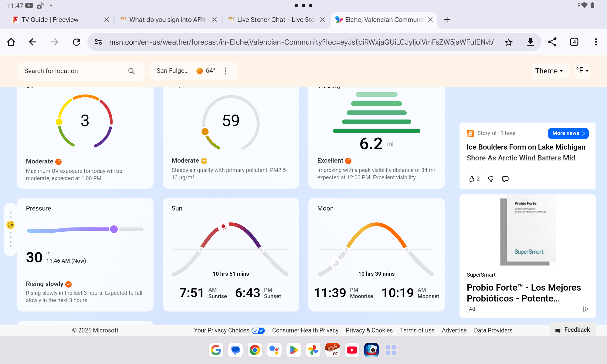This screenshot has height=364, width=607.
Task: Close the TV Guide Freeview tab
Action: point(107,20)
